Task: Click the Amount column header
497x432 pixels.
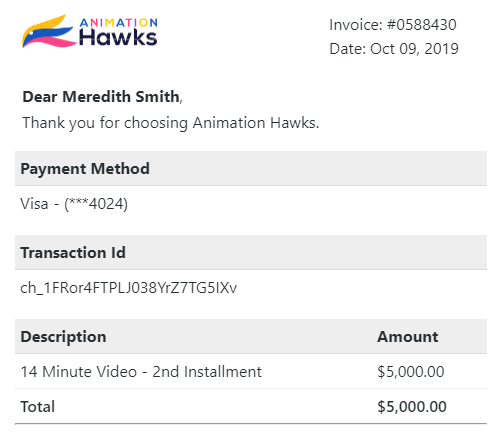Action: click(408, 337)
